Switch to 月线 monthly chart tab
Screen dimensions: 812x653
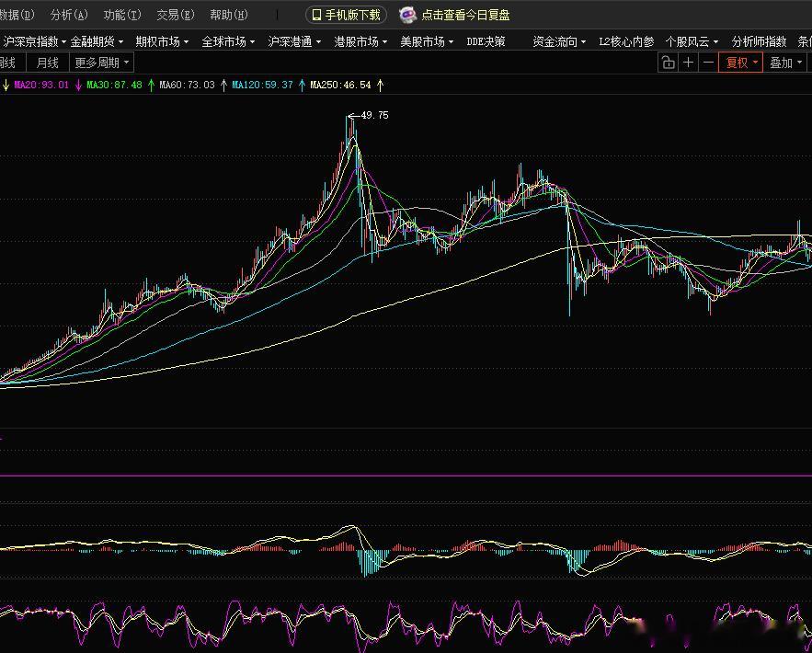coord(47,63)
